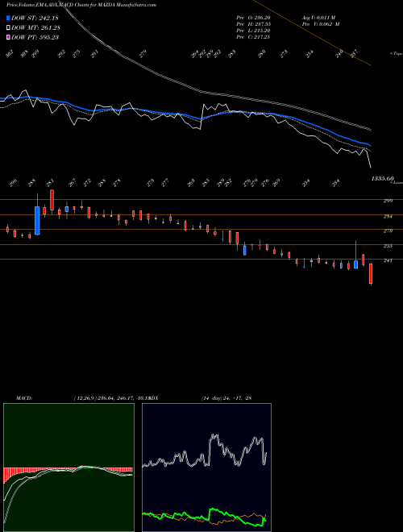Click the tall red candlestick after the big blue one
Viewport: 403px width, 532px height.
click(x=52, y=200)
